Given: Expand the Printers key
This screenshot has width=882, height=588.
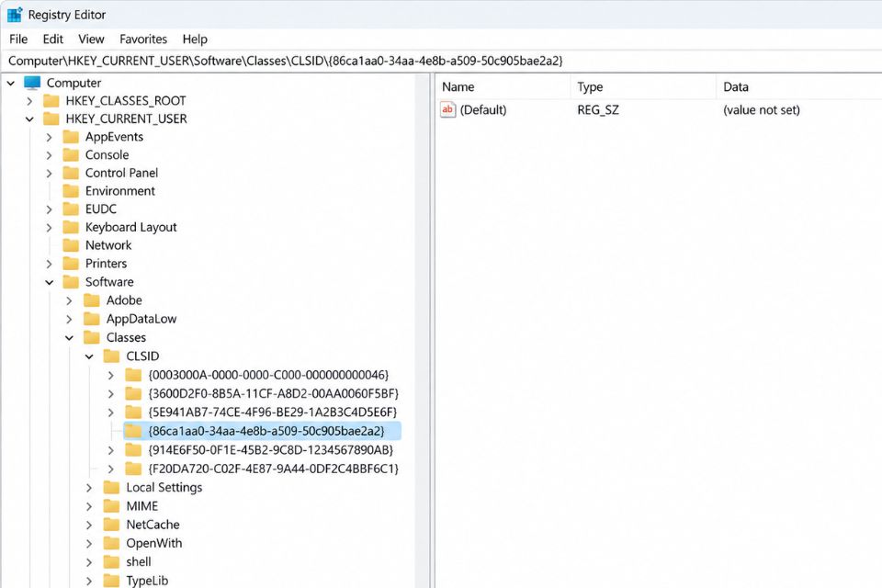Looking at the screenshot, I should tap(49, 264).
